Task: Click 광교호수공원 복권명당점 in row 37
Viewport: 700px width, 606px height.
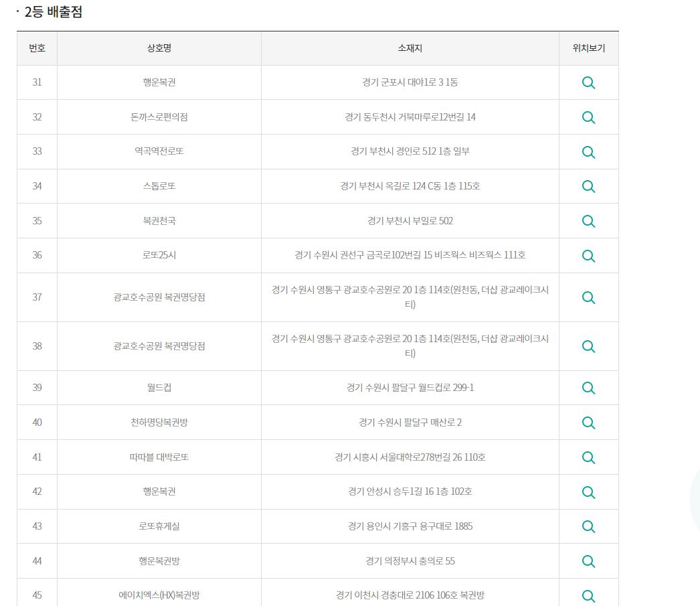Action: pos(159,297)
